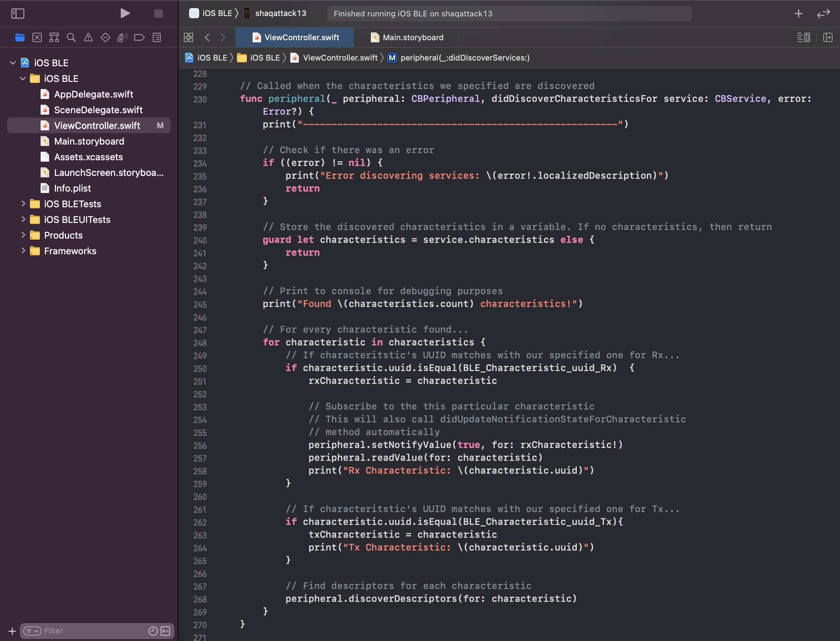Add editor on right
840x641 pixels.
(x=828, y=37)
